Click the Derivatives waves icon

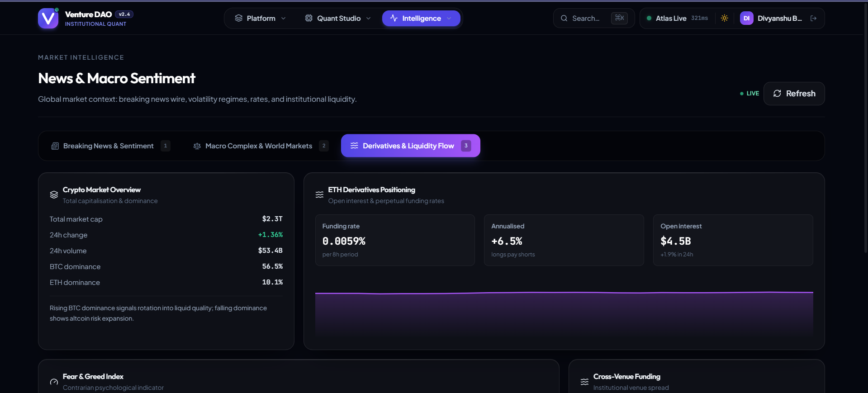click(x=354, y=146)
